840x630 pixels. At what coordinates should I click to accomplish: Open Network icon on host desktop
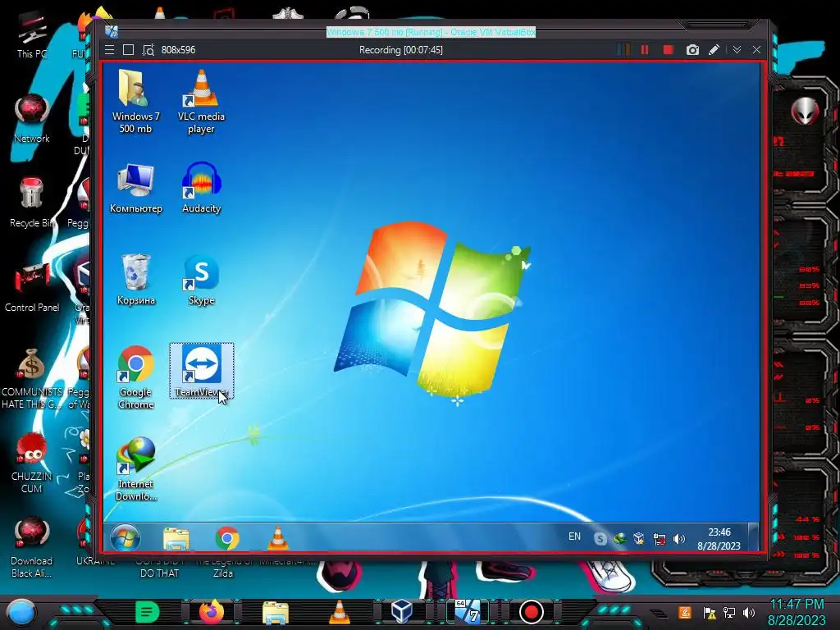[32, 119]
